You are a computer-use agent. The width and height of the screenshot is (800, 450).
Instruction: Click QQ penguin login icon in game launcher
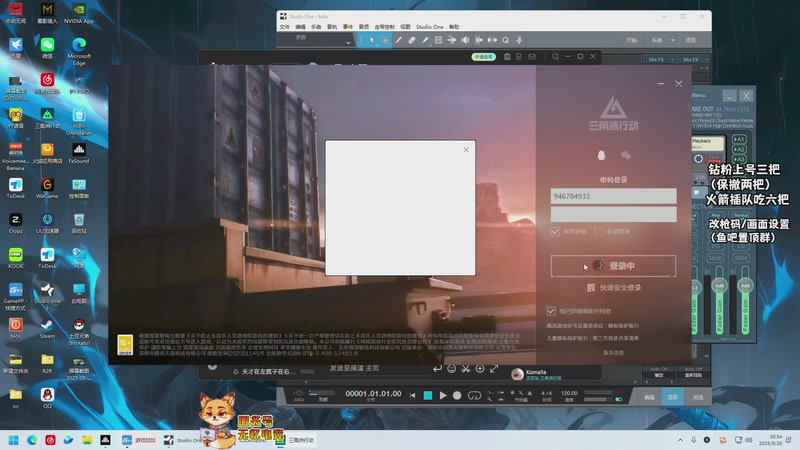pos(601,155)
